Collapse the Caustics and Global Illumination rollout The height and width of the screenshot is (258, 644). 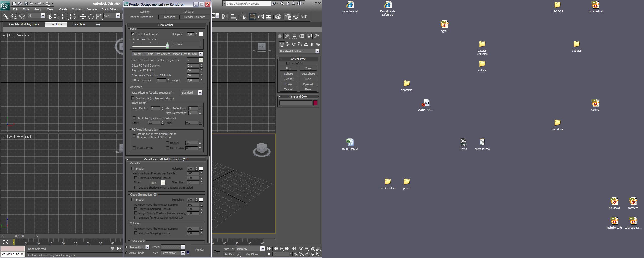166,159
